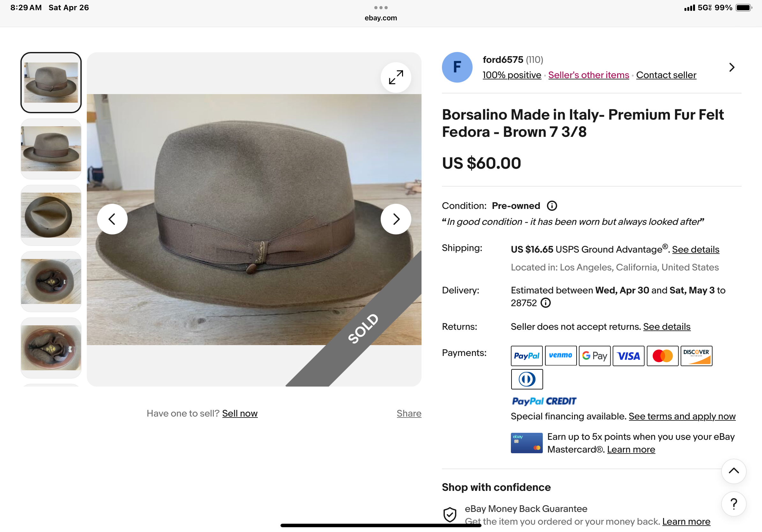Tap the ebay.com address bar

coord(381,18)
